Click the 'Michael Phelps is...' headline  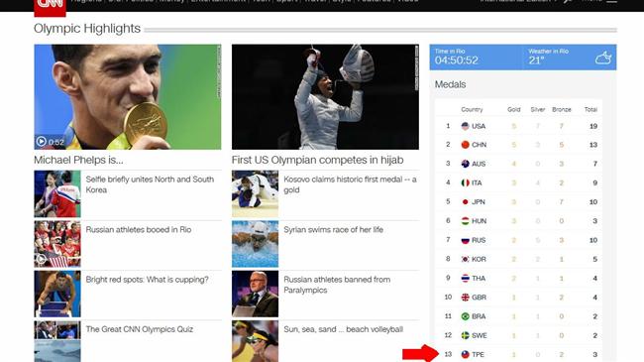click(78, 160)
